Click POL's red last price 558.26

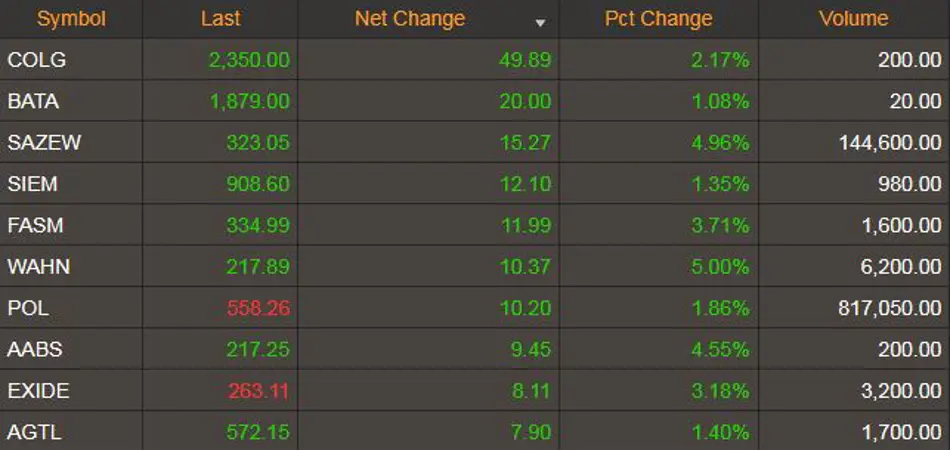[x=258, y=308]
